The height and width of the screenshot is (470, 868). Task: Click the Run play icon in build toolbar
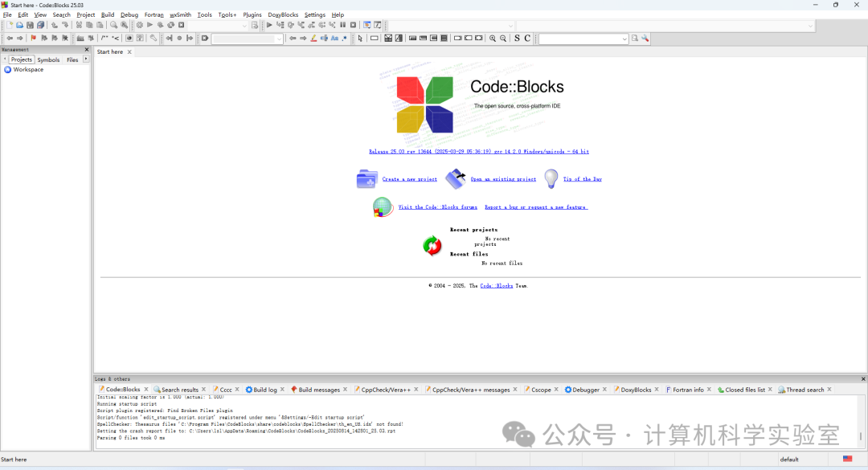(149, 26)
